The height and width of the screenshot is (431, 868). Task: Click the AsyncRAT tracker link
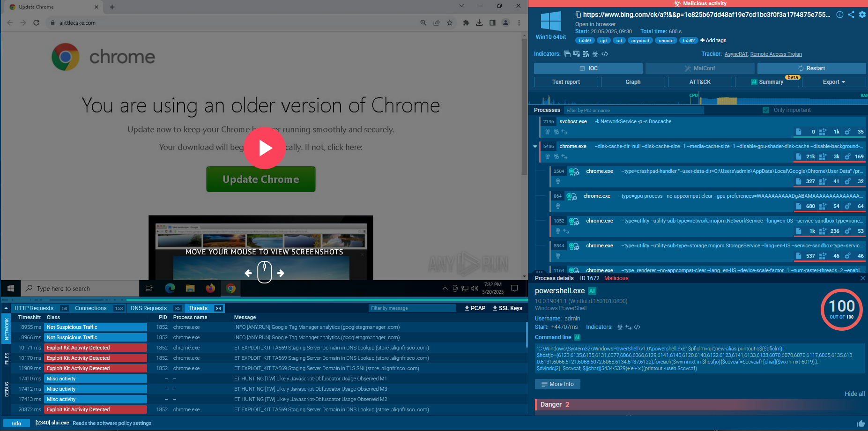click(736, 54)
